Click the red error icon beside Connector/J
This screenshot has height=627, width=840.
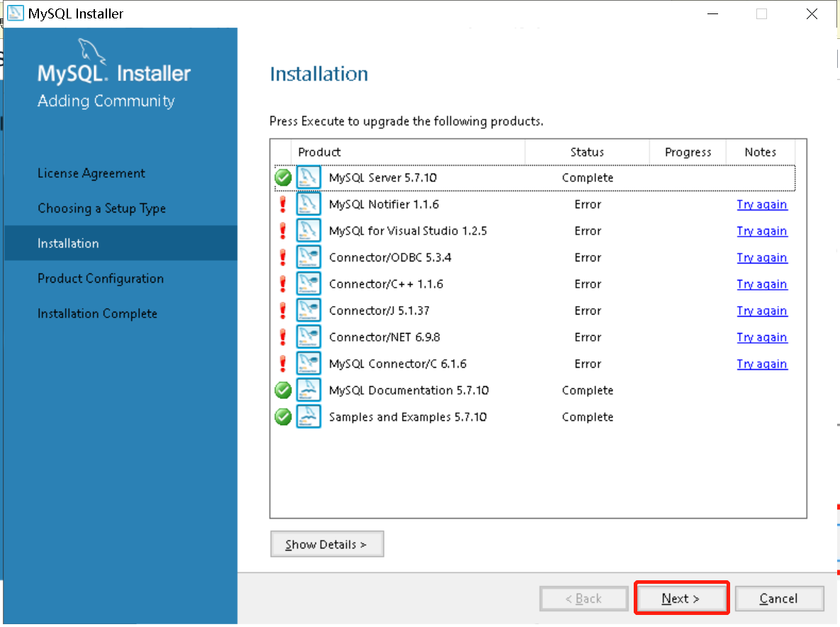coord(283,311)
